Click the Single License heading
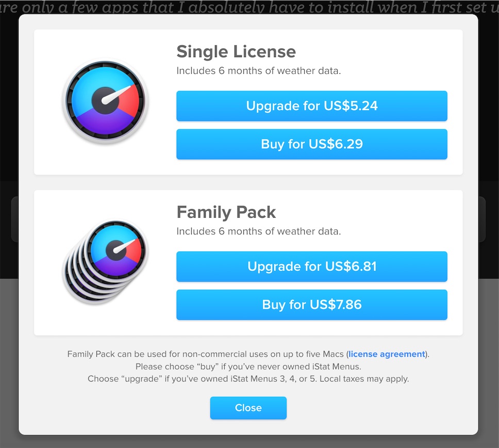This screenshot has width=499, height=448. click(236, 51)
